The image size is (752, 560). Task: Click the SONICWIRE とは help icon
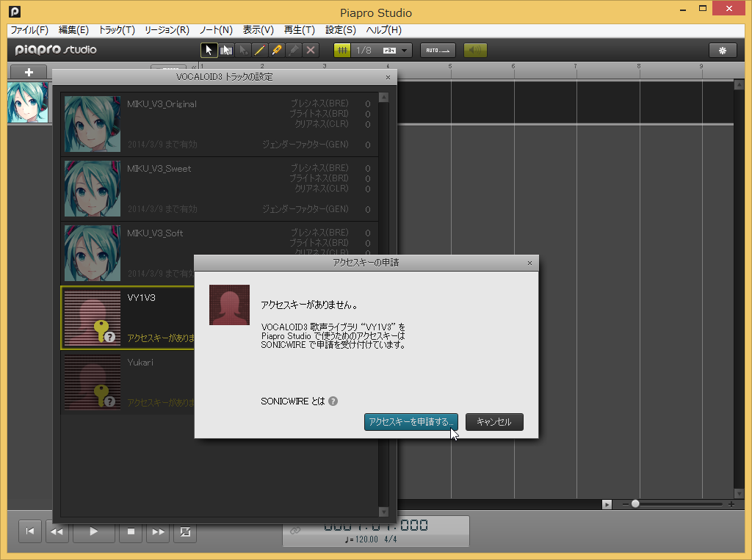(x=333, y=401)
